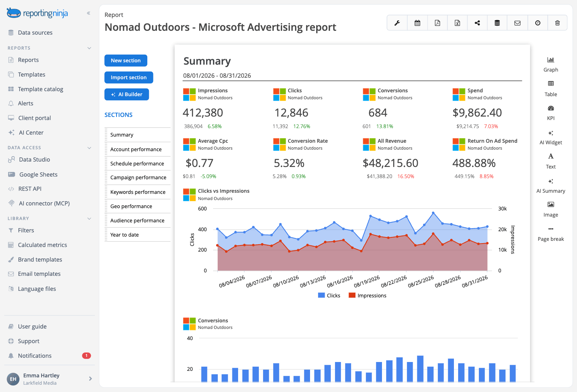Image resolution: width=577 pixels, height=392 pixels.
Task: Add an AI Summary widget
Action: 551,186
